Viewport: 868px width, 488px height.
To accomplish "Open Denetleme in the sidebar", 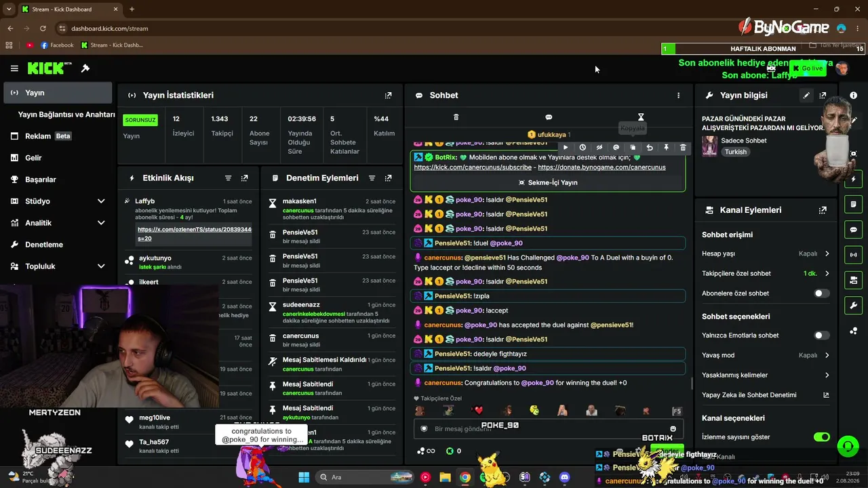I will pos(58,245).
